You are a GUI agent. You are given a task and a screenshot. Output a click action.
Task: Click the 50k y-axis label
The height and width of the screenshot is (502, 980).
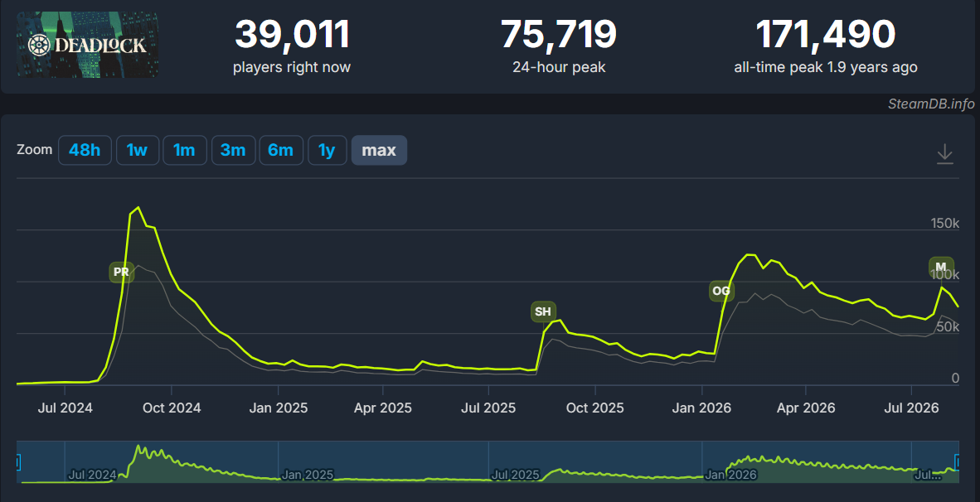coord(947,326)
